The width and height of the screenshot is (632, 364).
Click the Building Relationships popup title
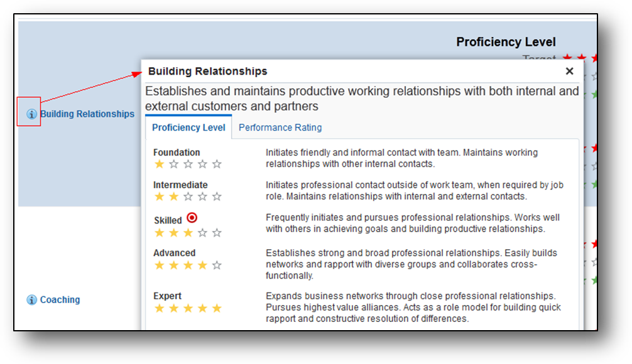coord(208,72)
